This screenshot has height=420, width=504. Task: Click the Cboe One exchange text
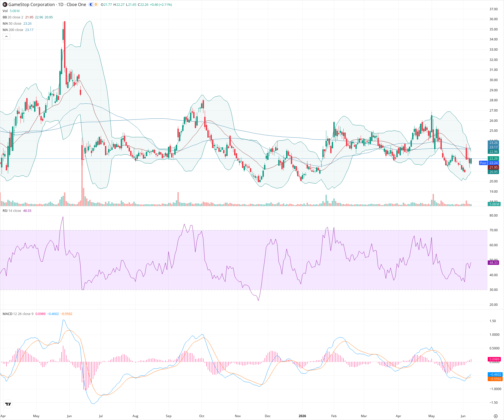(76, 4)
